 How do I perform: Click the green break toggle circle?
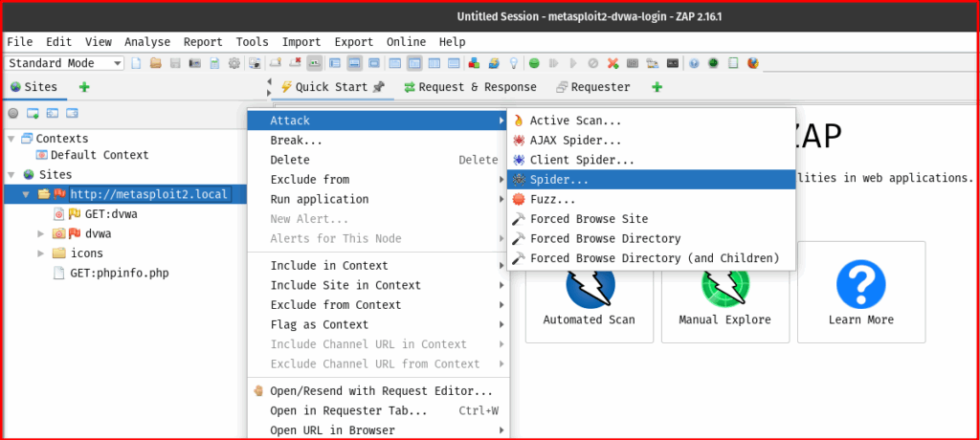(534, 63)
